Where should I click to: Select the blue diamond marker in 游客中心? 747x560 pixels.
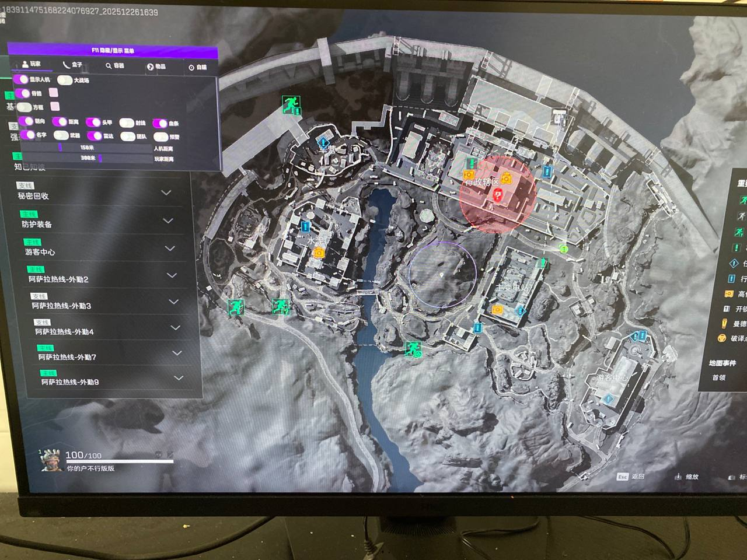pos(609,400)
